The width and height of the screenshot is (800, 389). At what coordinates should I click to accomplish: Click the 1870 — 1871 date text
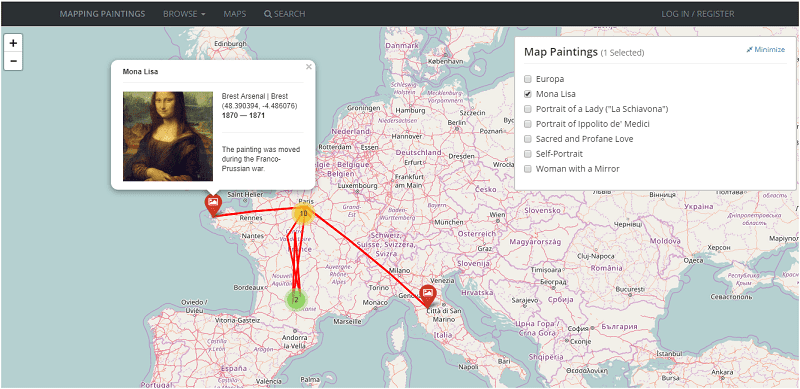pos(243,115)
